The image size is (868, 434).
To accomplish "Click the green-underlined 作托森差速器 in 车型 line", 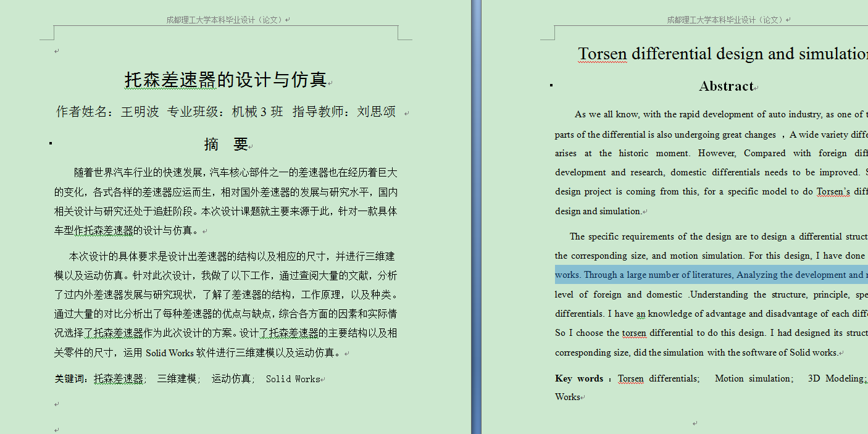I will tap(104, 231).
